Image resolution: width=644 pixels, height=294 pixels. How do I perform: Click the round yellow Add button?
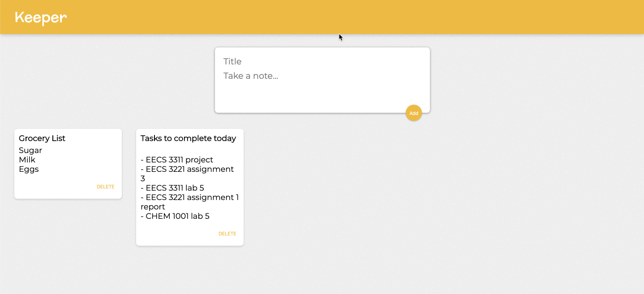pyautogui.click(x=413, y=113)
